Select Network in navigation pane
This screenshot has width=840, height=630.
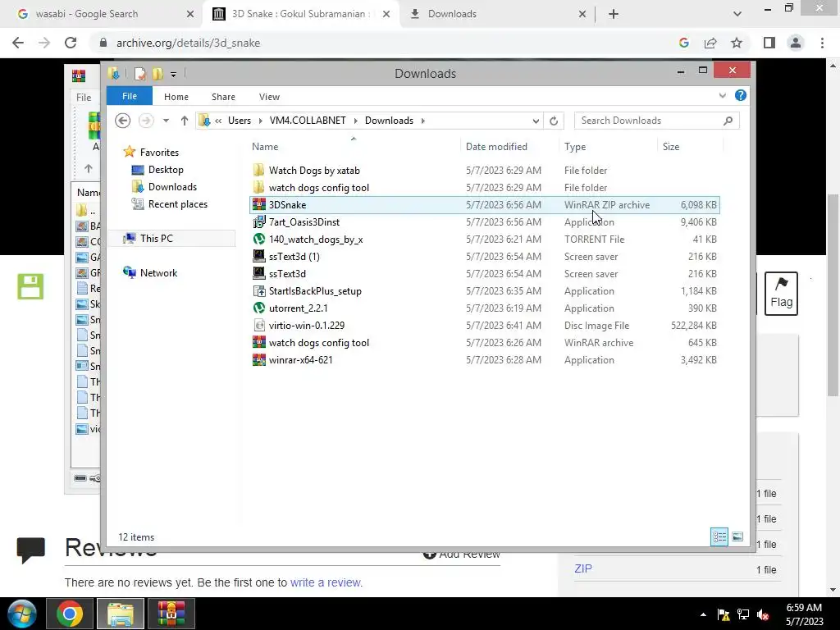pyautogui.click(x=158, y=272)
